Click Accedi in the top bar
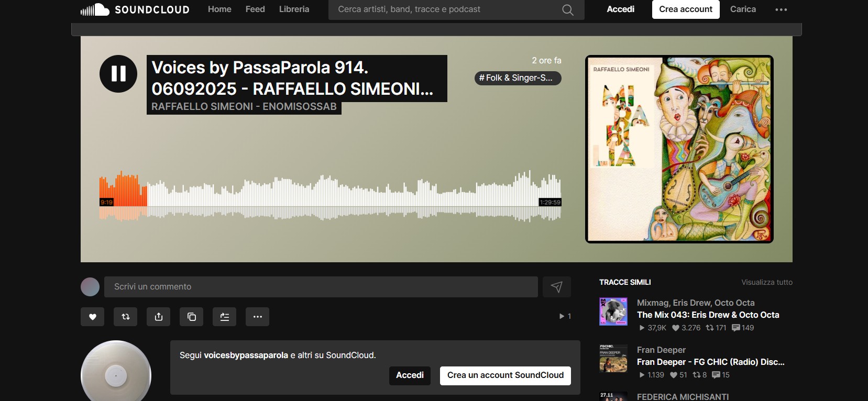The image size is (868, 401). coord(621,9)
